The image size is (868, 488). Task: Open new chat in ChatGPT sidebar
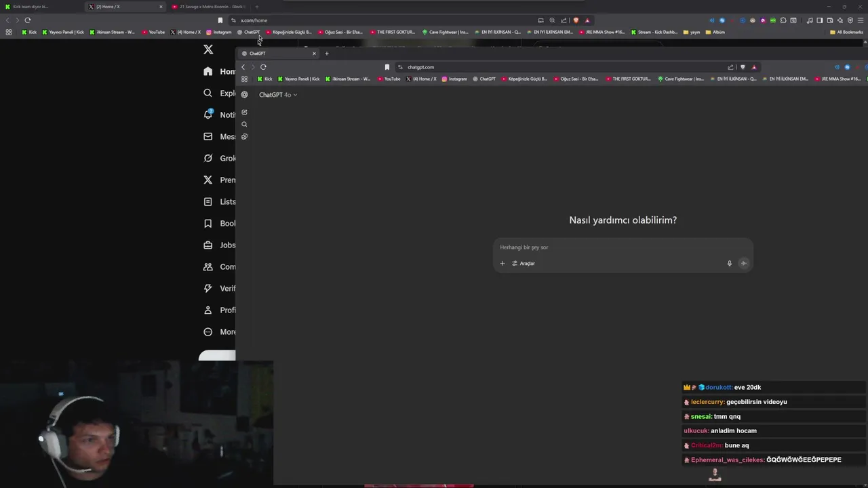coord(244,112)
